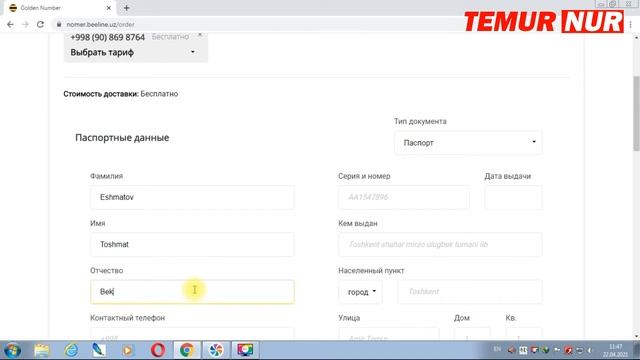Click the Контактный телефон field
640x360 pixels.
192,334
